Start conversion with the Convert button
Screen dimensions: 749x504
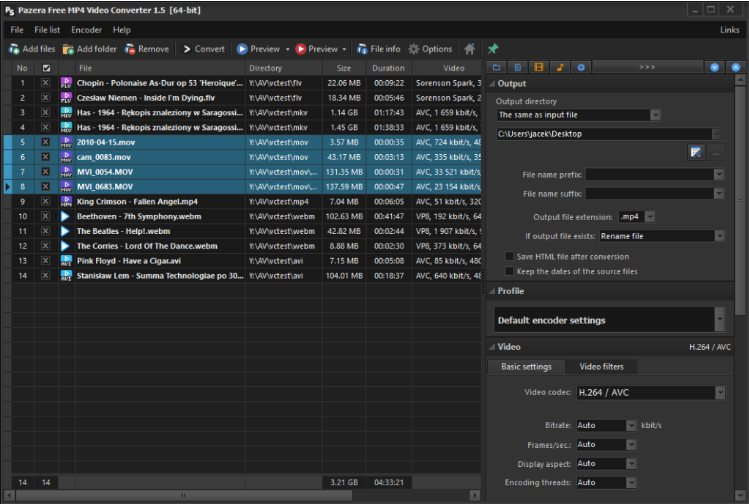click(203, 49)
